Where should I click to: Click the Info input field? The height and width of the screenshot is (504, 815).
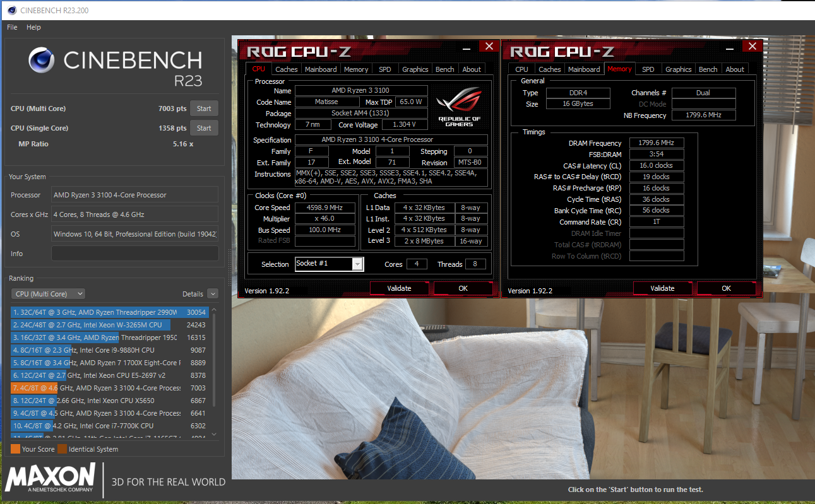pyautogui.click(x=134, y=254)
